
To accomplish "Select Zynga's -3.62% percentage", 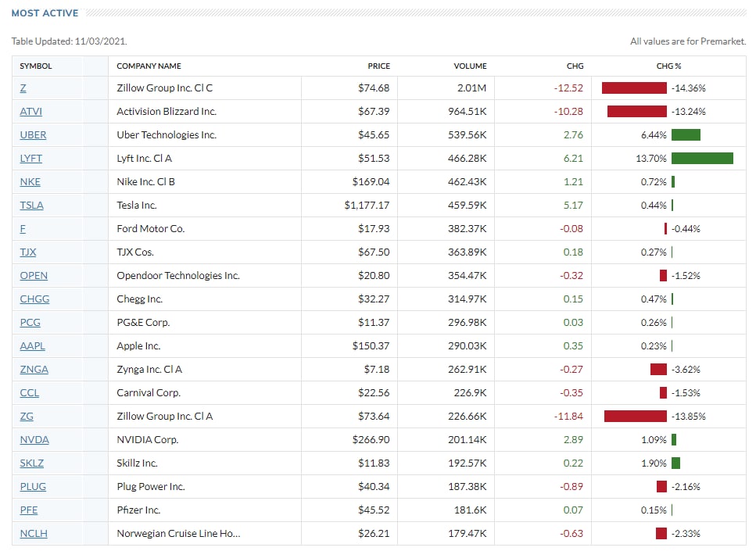I will click(x=686, y=370).
